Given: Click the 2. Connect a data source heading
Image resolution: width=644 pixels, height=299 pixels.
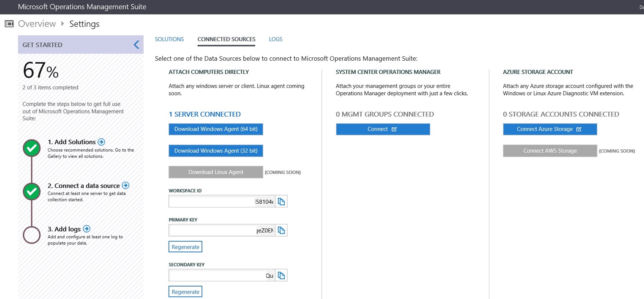Looking at the screenshot, I should [x=84, y=185].
